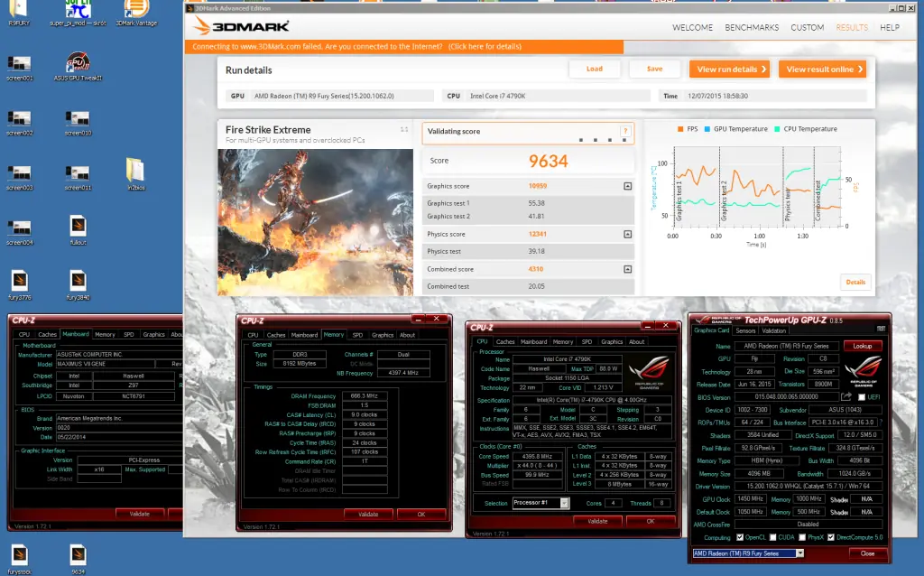
Task: Open the in2bios folder on desktop
Action: tap(135, 171)
